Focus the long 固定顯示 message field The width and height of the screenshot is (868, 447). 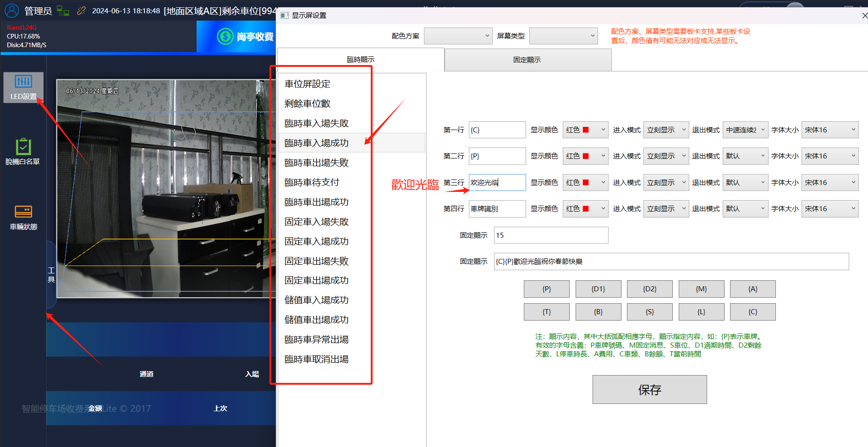[x=671, y=262]
